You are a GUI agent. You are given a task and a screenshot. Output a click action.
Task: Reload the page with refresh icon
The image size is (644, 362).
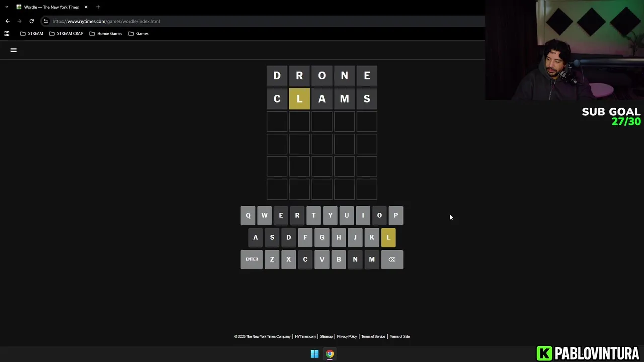(31, 21)
